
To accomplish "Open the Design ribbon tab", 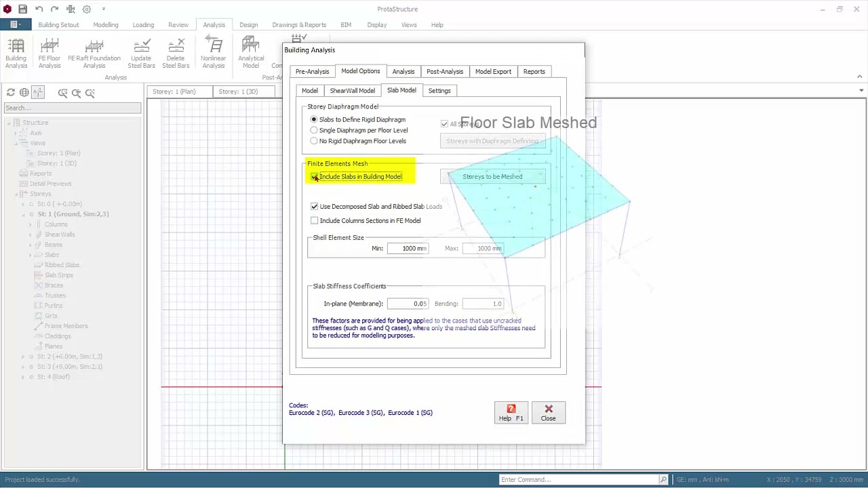I will (x=248, y=24).
